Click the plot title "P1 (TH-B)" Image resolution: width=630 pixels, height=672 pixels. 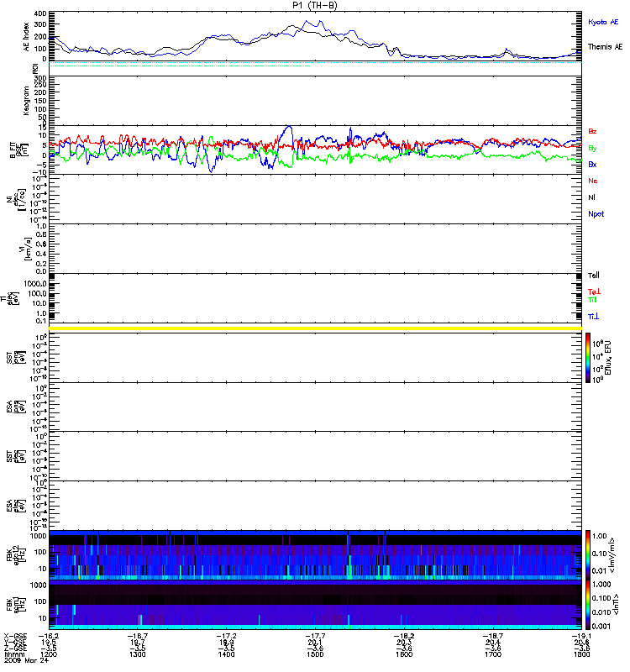click(315, 5)
